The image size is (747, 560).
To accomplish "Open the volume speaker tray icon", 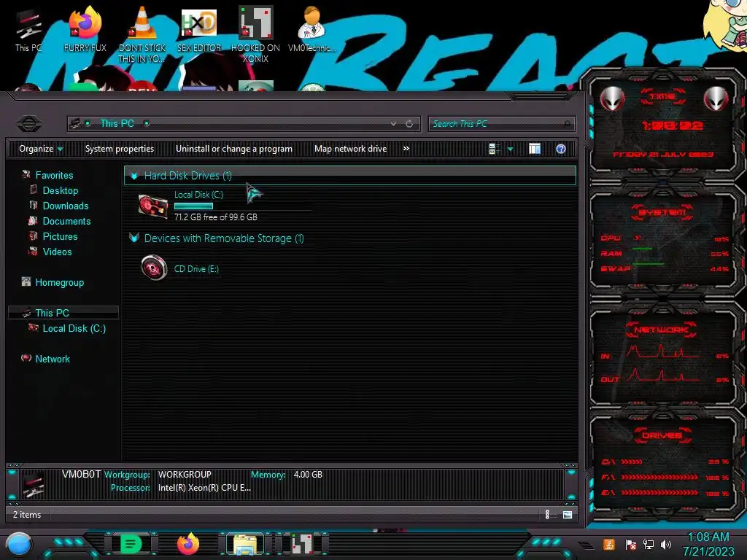I will pyautogui.click(x=666, y=544).
